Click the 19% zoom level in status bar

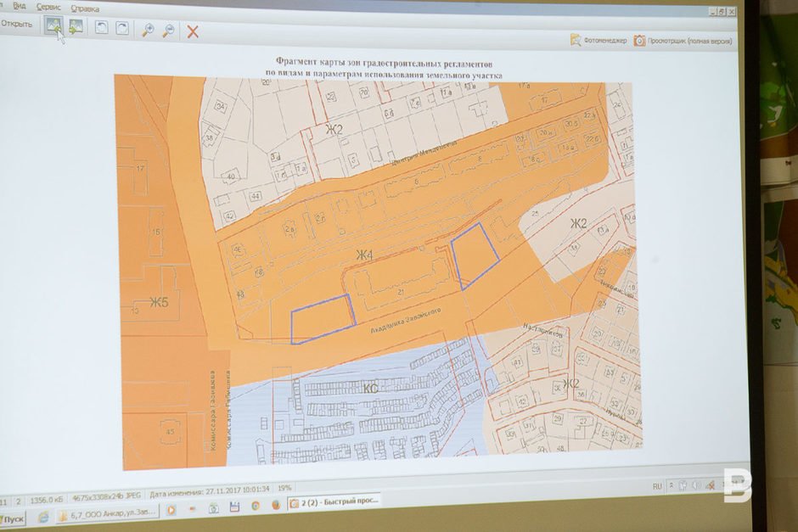click(x=284, y=489)
